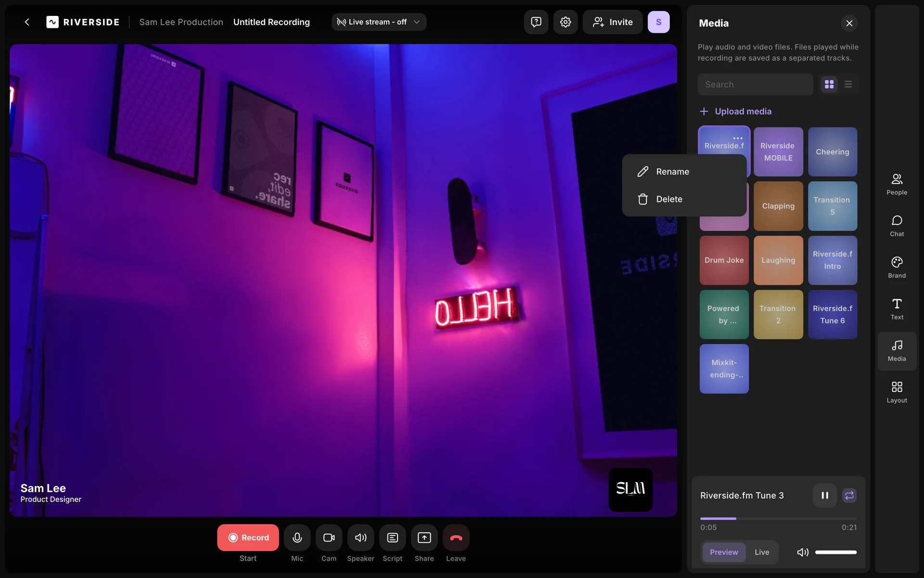924x578 pixels.
Task: Open the Layout panel in sidebar
Action: [897, 392]
